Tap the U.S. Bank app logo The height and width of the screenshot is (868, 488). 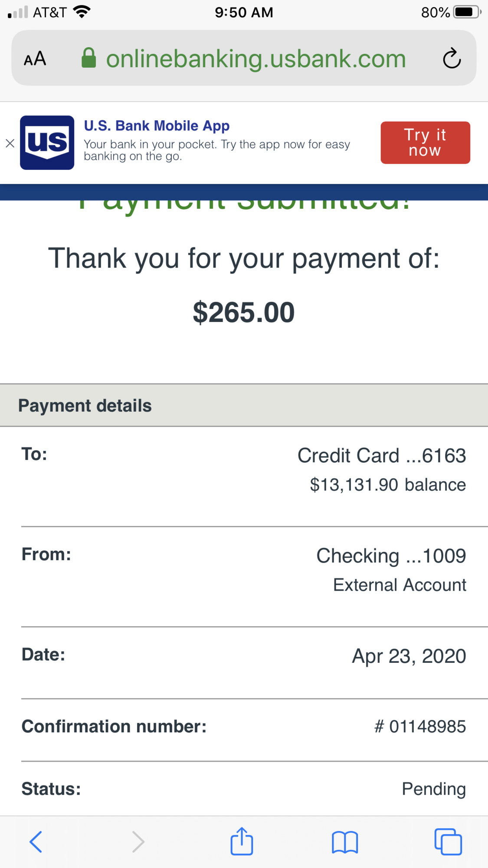pyautogui.click(x=47, y=143)
